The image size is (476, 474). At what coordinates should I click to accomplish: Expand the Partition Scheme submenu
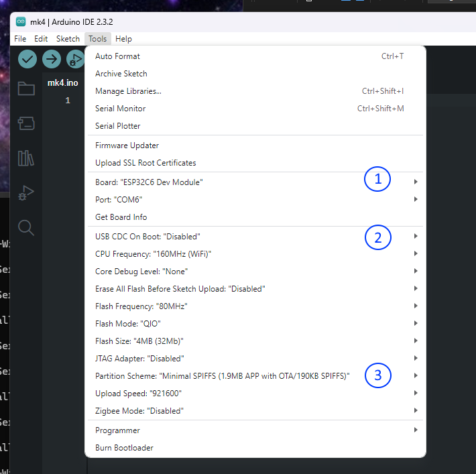click(x=255, y=376)
